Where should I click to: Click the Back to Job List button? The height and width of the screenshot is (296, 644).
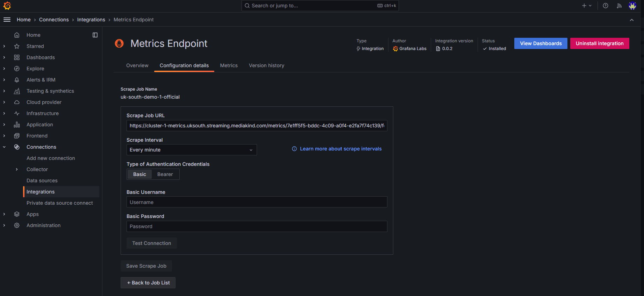pyautogui.click(x=148, y=283)
